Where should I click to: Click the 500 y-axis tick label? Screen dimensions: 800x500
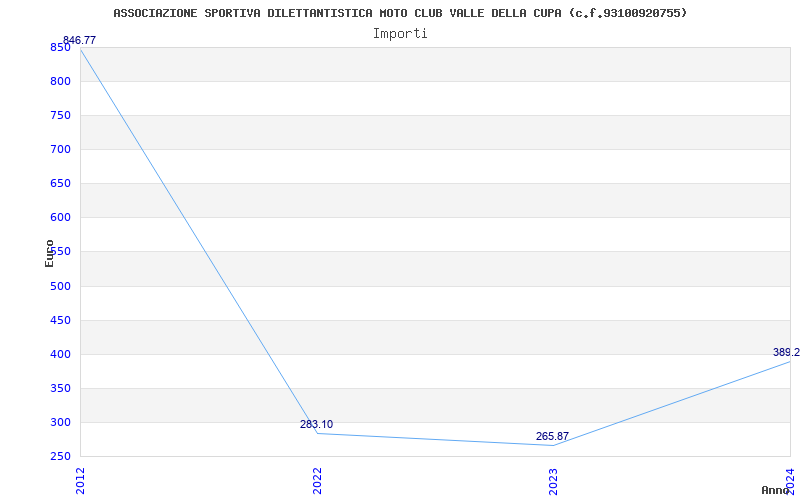[60, 286]
